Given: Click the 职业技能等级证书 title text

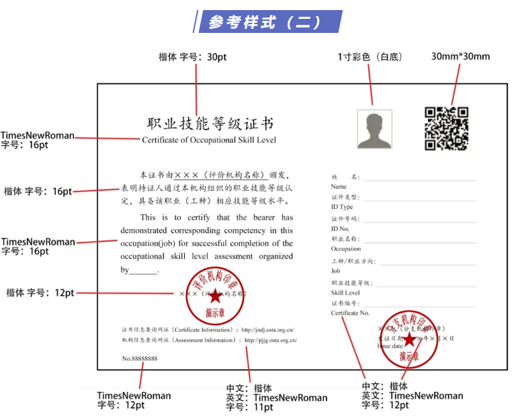Looking at the screenshot, I should [210, 124].
